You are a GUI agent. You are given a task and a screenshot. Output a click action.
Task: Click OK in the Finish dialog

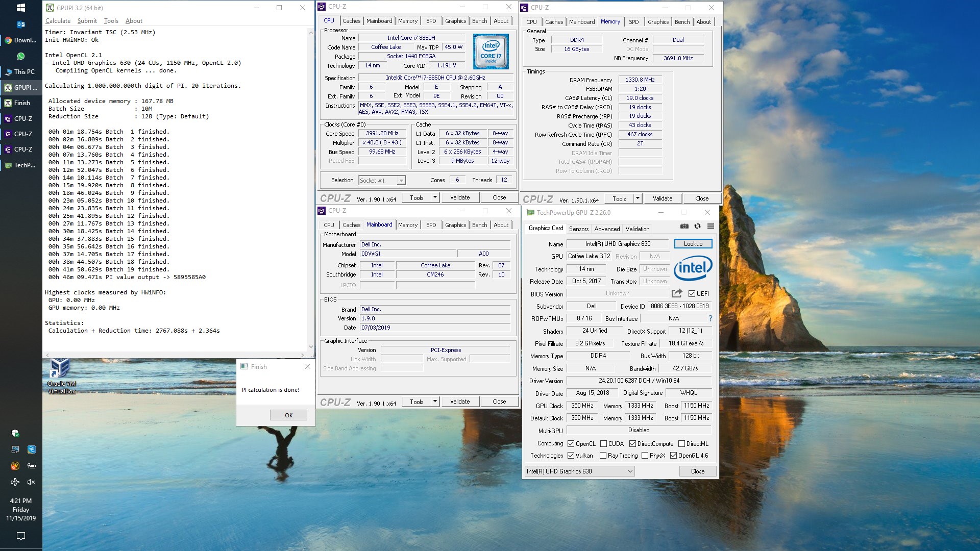click(288, 415)
